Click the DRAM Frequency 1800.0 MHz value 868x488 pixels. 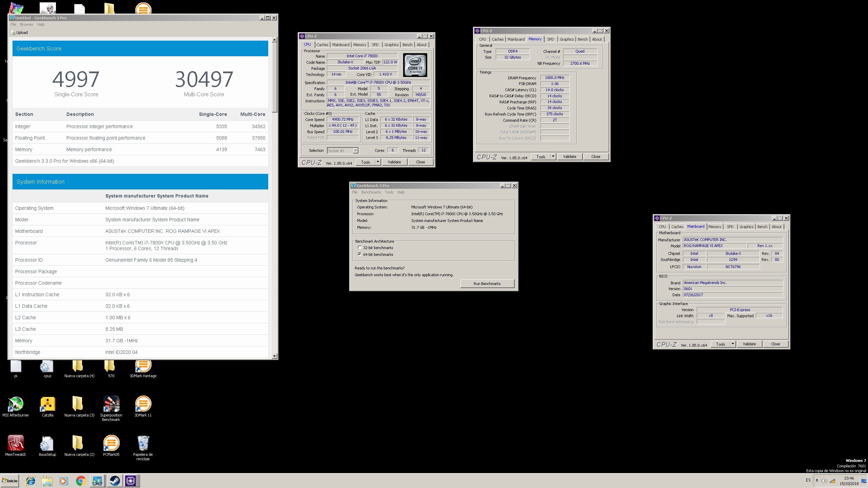(554, 78)
